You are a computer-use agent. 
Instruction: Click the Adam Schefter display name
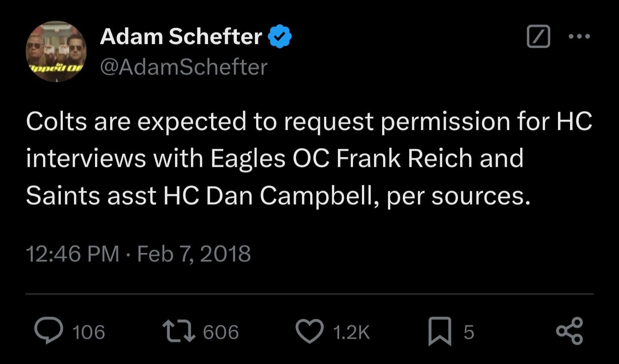pyautogui.click(x=181, y=37)
